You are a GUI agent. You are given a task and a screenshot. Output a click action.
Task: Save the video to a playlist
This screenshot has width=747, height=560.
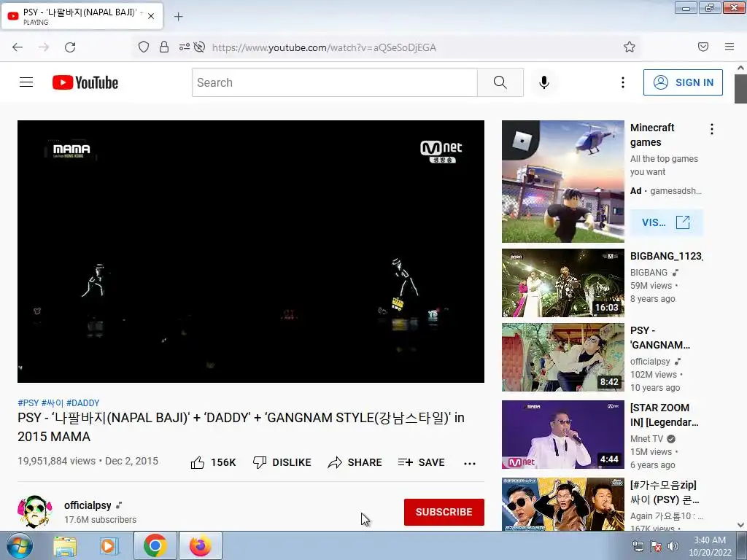tap(421, 462)
